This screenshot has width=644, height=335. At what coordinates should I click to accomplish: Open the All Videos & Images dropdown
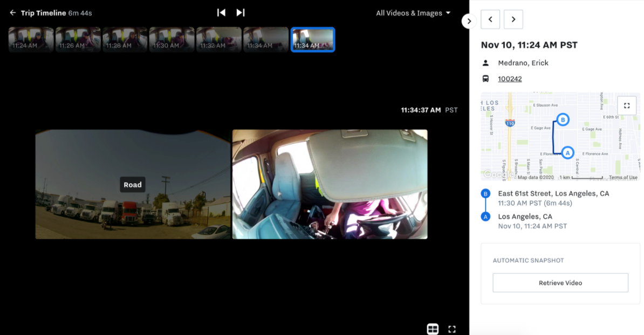(x=413, y=13)
